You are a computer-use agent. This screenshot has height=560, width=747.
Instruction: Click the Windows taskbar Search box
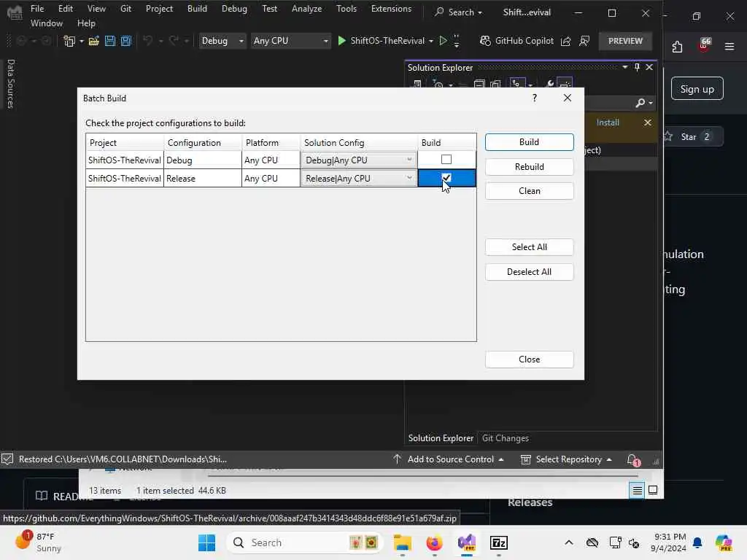[305, 542]
